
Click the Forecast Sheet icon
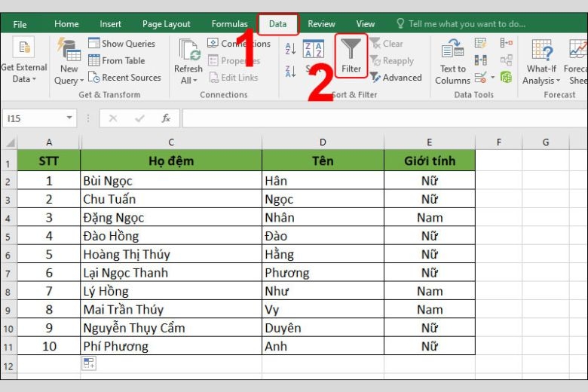[x=576, y=62]
